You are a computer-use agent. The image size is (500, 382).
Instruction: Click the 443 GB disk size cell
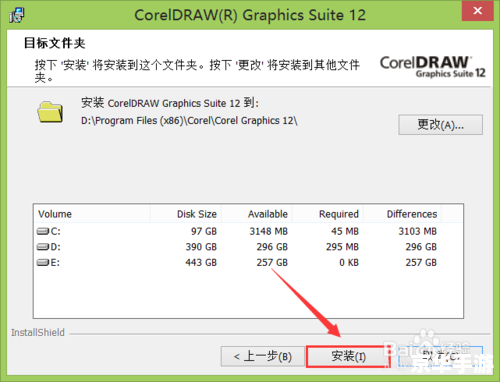click(201, 262)
